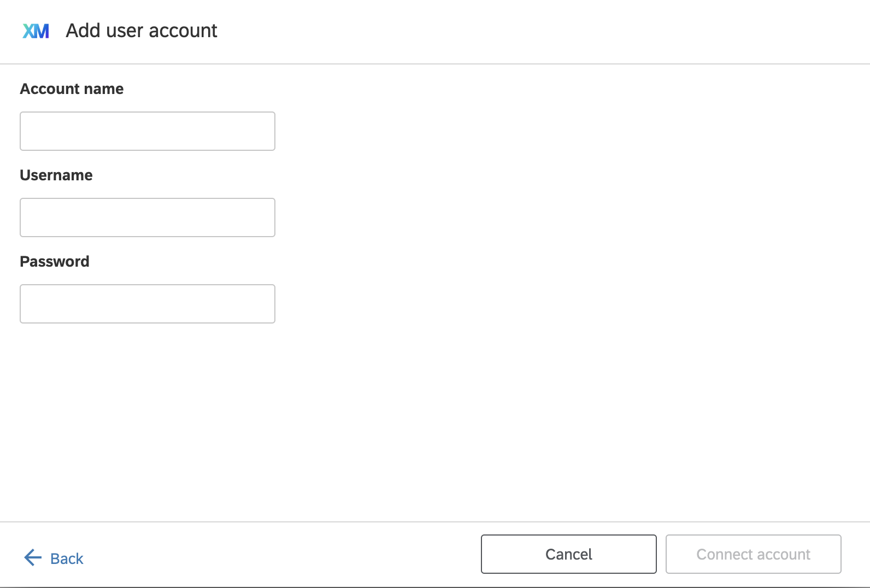Focus the Account name input field
Image resolution: width=870 pixels, height=588 pixels.
tap(148, 131)
